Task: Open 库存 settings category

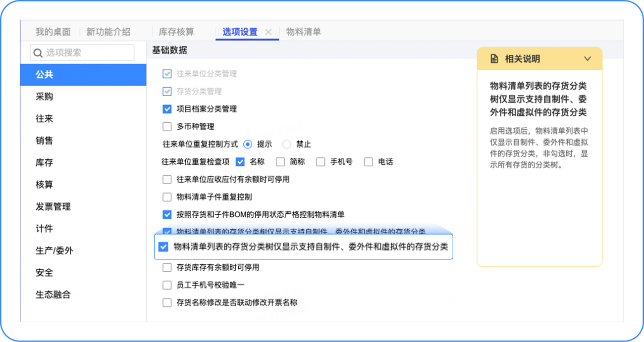Action: (x=83, y=162)
